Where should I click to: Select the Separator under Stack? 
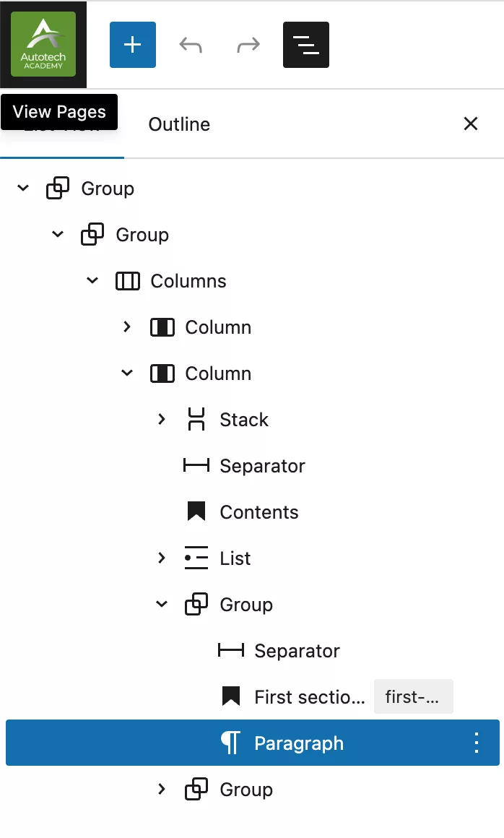[262, 466]
